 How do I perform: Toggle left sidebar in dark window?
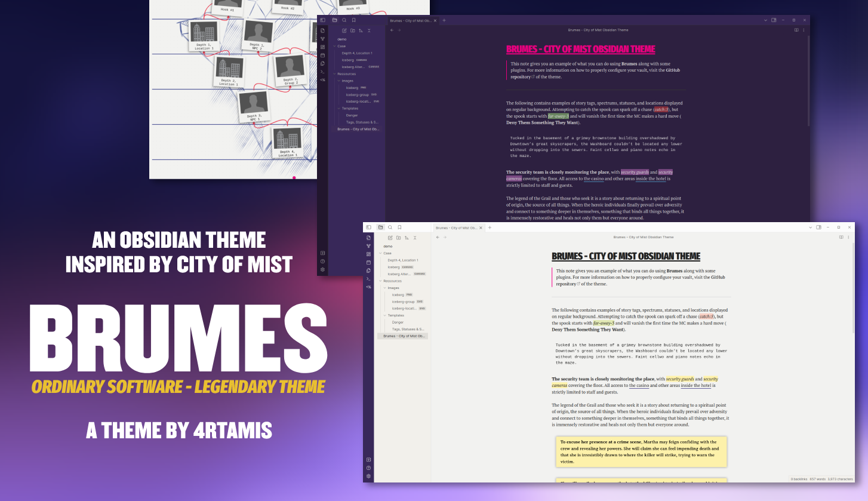(x=323, y=20)
